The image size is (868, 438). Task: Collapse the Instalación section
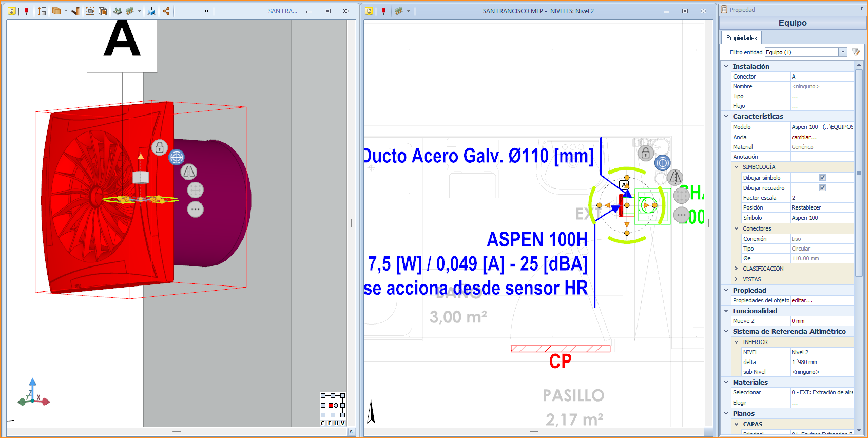(x=726, y=66)
